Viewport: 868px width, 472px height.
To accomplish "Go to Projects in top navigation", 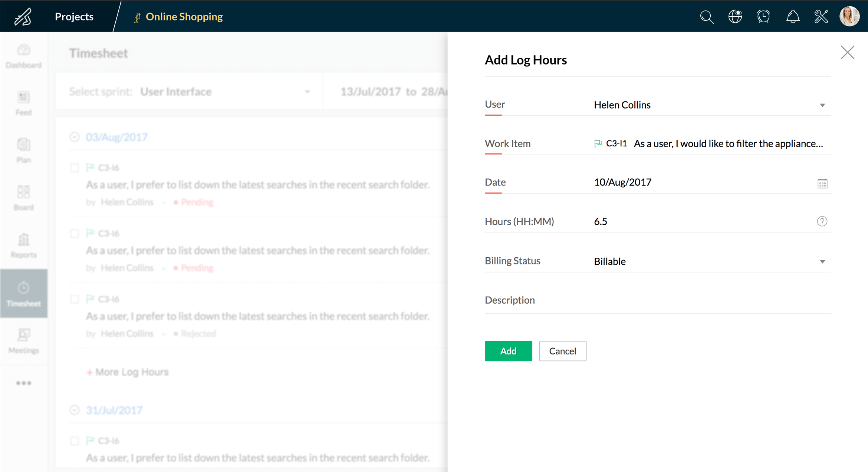I will pyautogui.click(x=74, y=17).
